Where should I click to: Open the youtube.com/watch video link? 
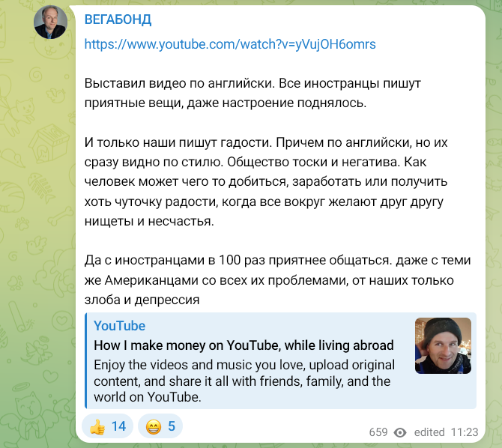[230, 44]
